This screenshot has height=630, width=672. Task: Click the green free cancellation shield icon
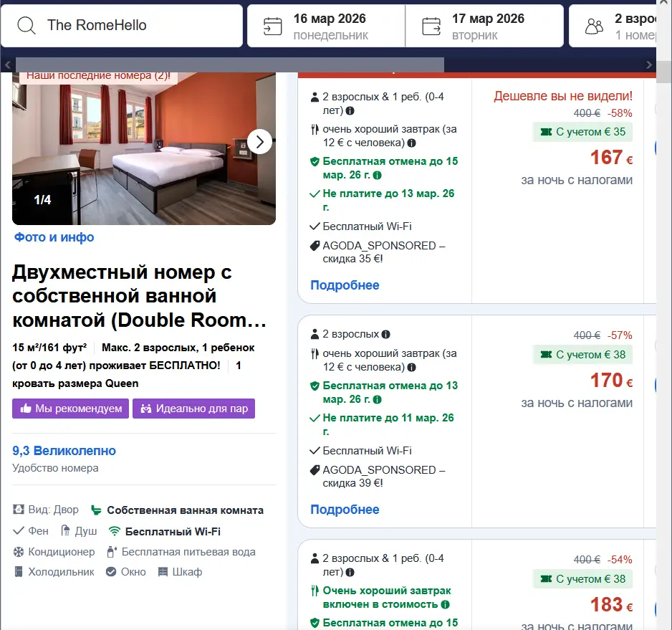point(315,161)
